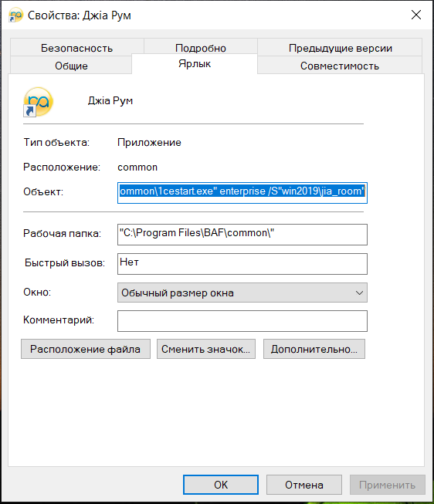Open the Окно dropdown arrow
This screenshot has height=504, width=434.
(359, 293)
